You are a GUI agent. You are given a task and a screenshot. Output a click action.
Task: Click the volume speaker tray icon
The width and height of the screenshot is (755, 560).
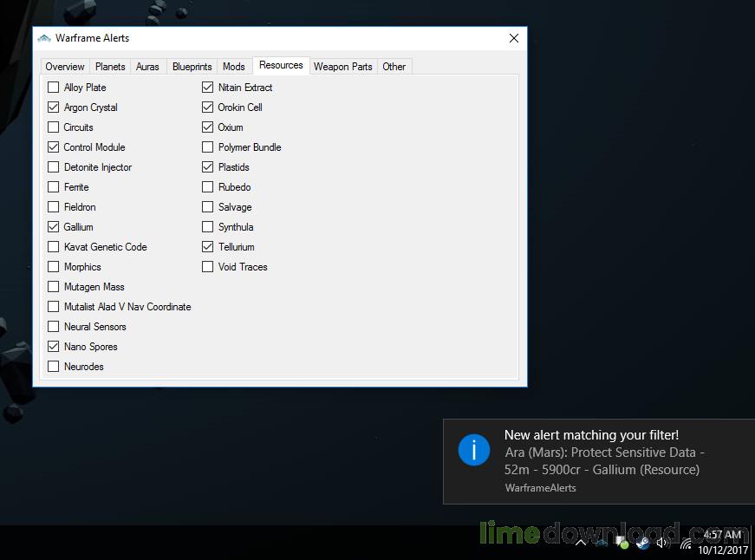click(x=663, y=544)
